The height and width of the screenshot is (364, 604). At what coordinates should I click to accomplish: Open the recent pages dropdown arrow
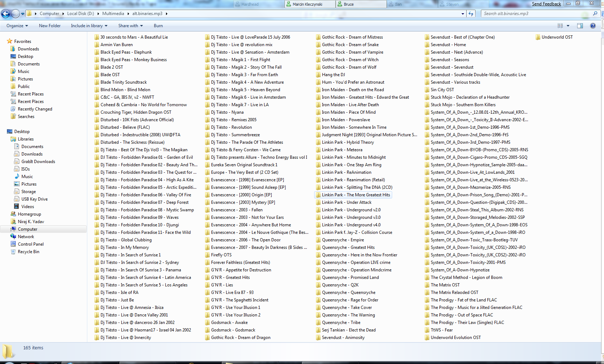tap(23, 14)
